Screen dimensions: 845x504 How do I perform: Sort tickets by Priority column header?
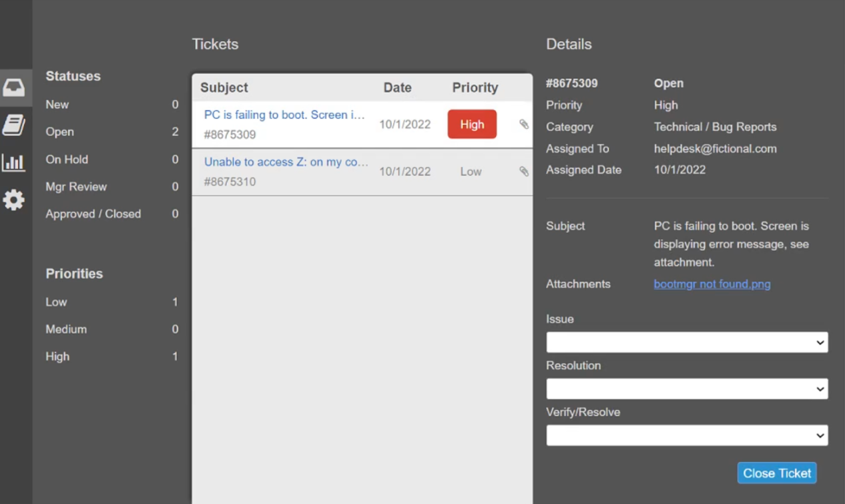(475, 87)
